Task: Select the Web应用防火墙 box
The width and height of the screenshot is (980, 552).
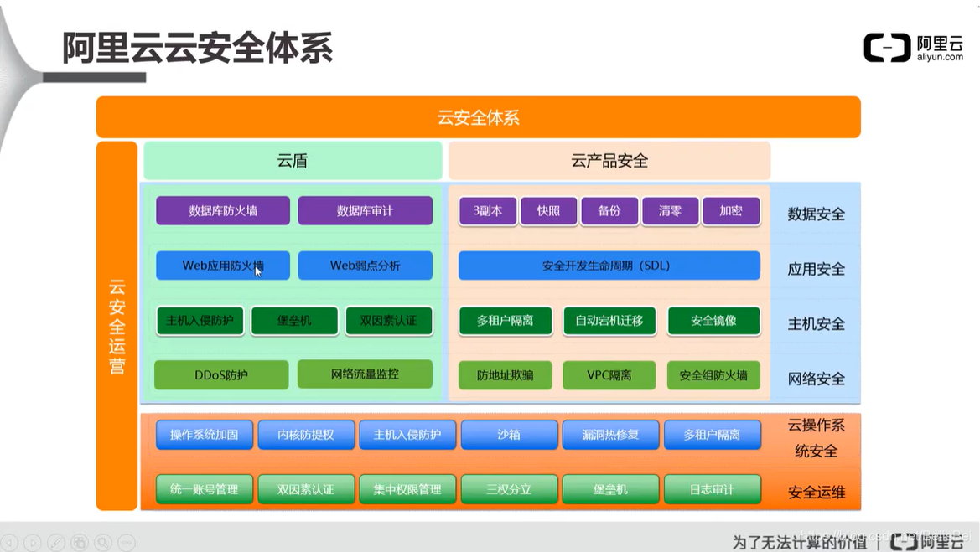Action: point(221,266)
